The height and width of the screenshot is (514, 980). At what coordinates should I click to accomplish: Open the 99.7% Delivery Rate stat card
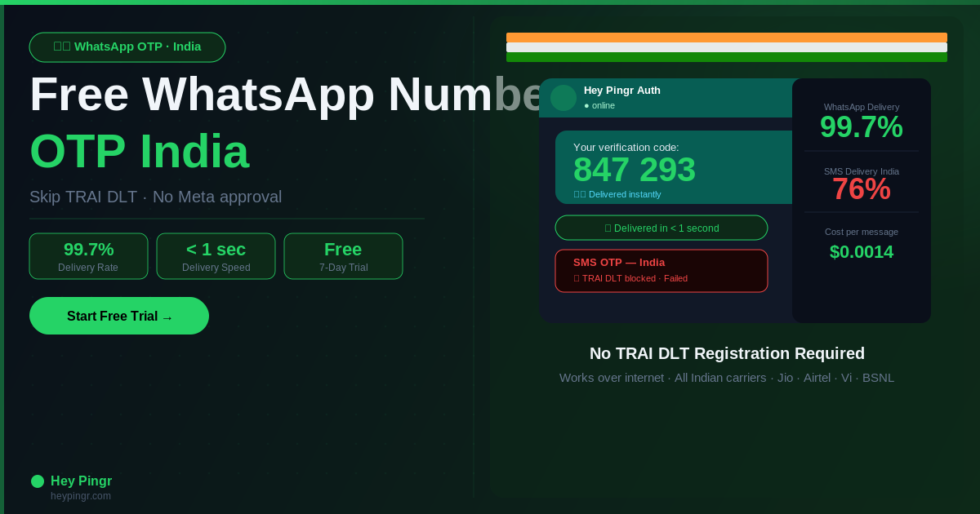click(x=88, y=256)
